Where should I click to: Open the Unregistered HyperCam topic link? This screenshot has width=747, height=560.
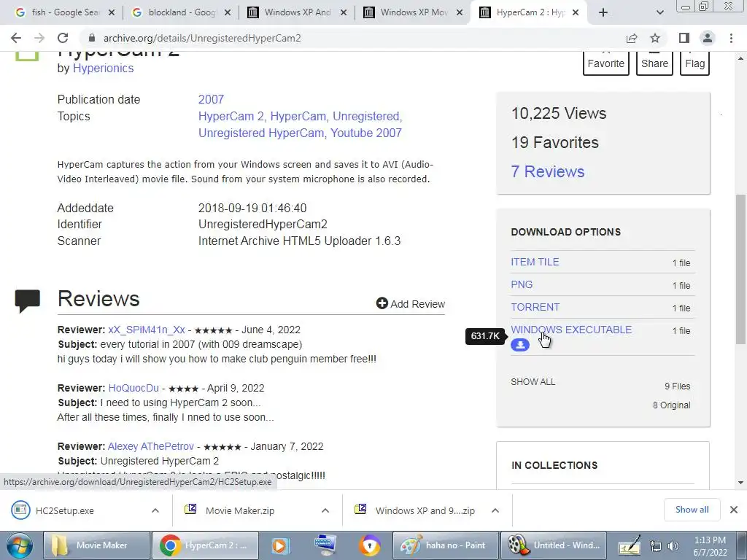tap(262, 133)
